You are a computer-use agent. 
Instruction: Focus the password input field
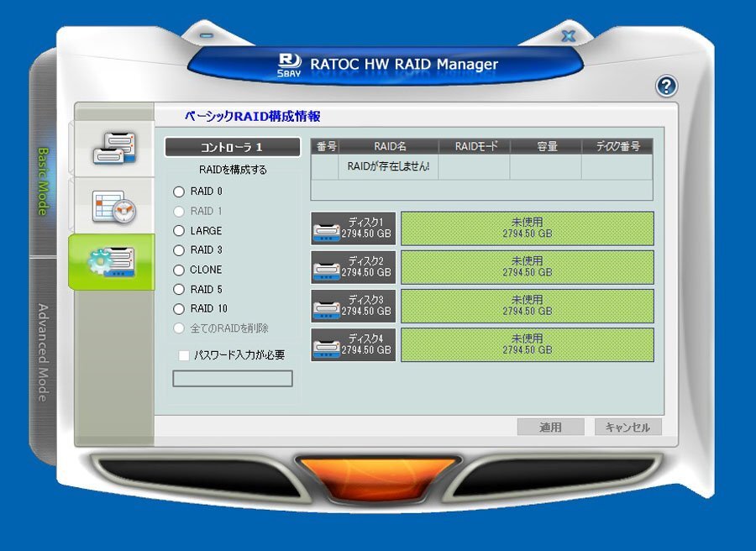coord(233,379)
